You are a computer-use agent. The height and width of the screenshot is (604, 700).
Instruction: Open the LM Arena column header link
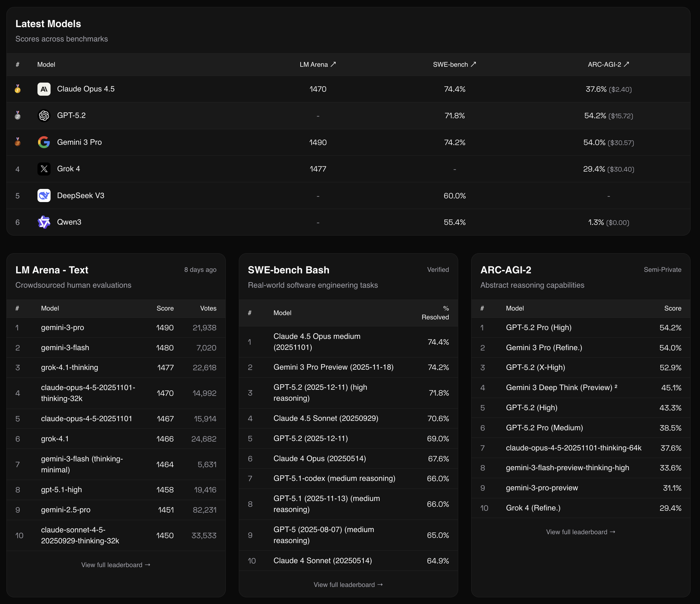coord(318,65)
